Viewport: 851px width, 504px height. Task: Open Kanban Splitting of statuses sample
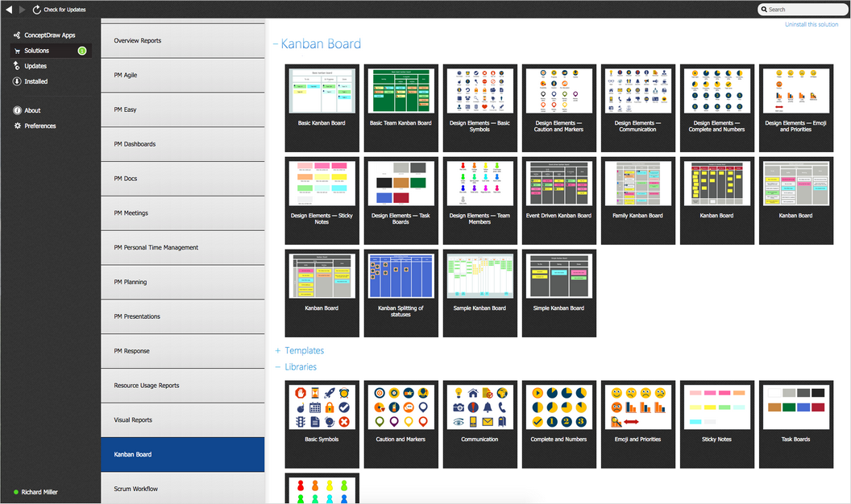click(401, 294)
